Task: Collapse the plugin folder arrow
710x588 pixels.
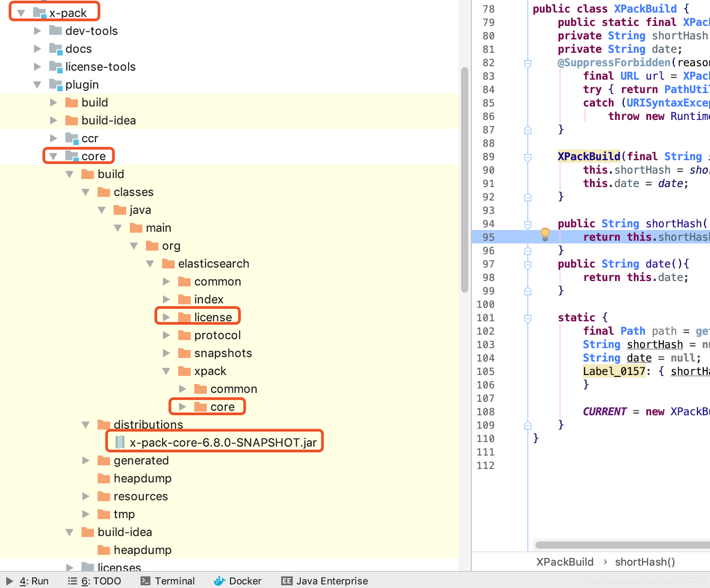Action: point(38,85)
